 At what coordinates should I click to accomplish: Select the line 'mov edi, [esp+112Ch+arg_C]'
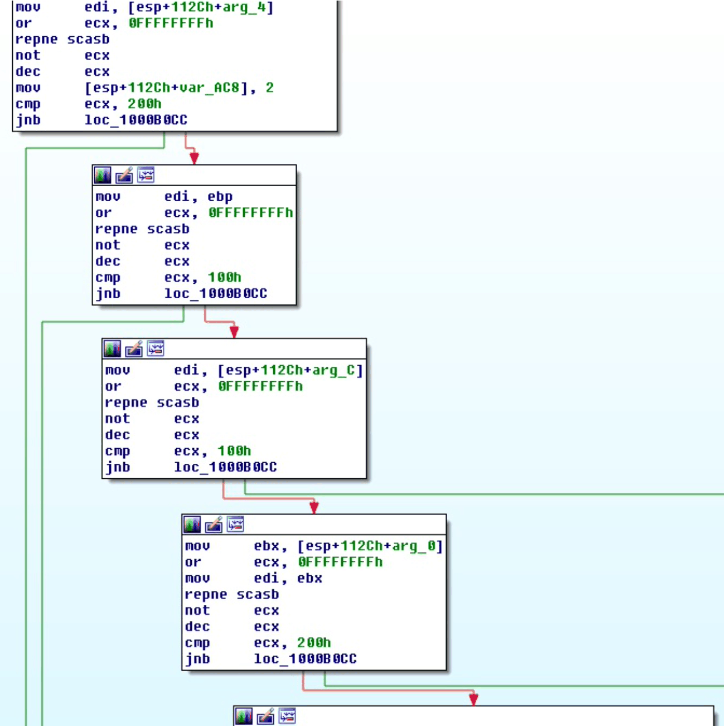(x=234, y=371)
